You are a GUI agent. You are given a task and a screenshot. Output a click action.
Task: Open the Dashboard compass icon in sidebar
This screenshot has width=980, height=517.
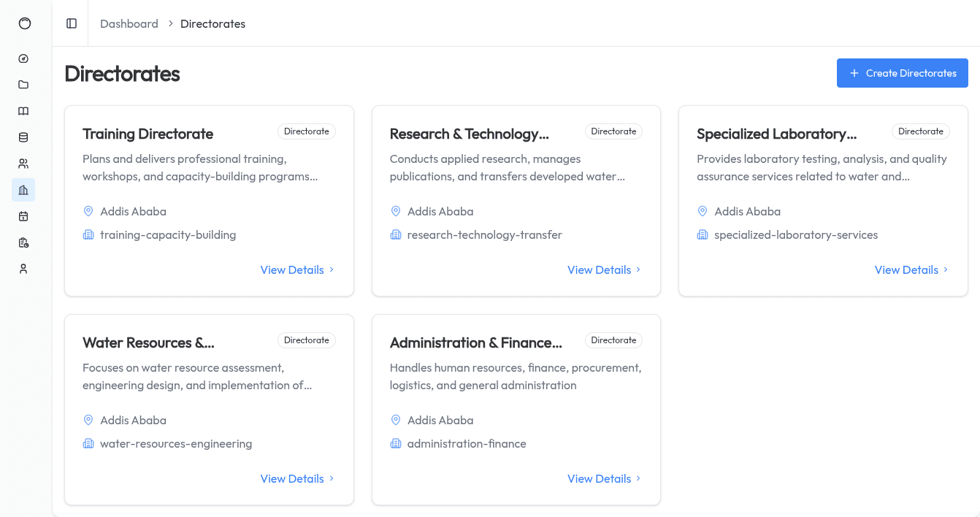click(x=23, y=58)
